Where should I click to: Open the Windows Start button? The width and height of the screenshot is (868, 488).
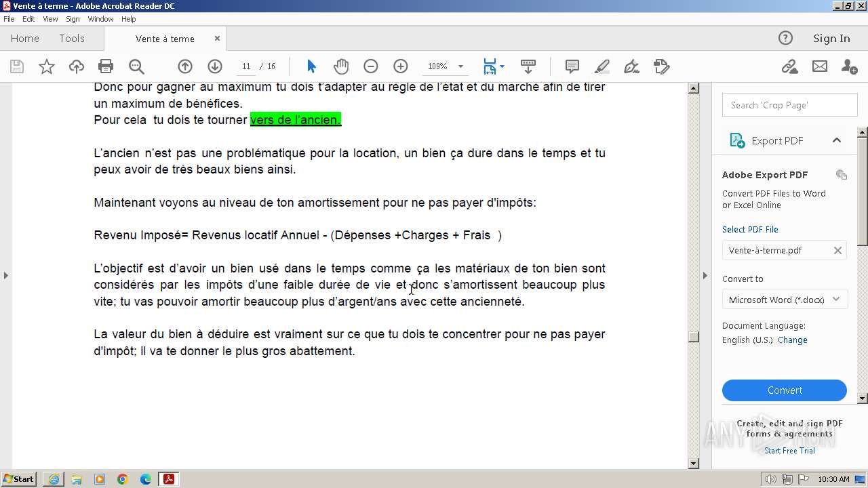(x=19, y=479)
